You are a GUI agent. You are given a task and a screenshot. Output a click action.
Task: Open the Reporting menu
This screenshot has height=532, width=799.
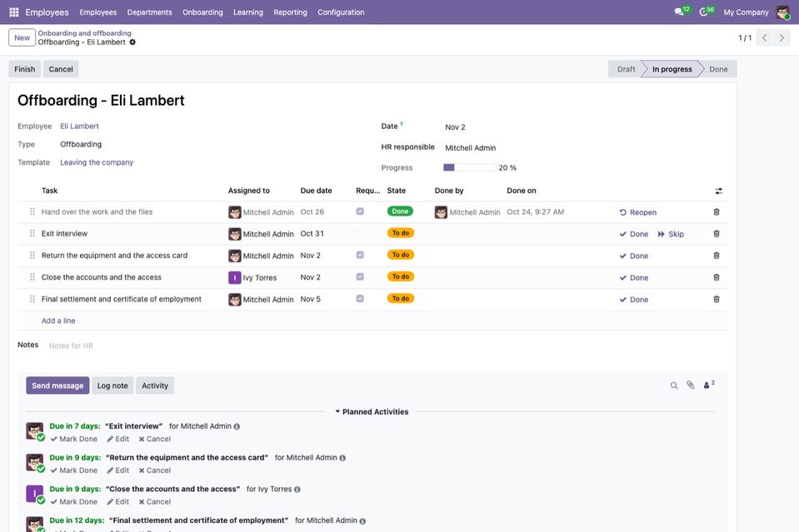[x=291, y=12]
